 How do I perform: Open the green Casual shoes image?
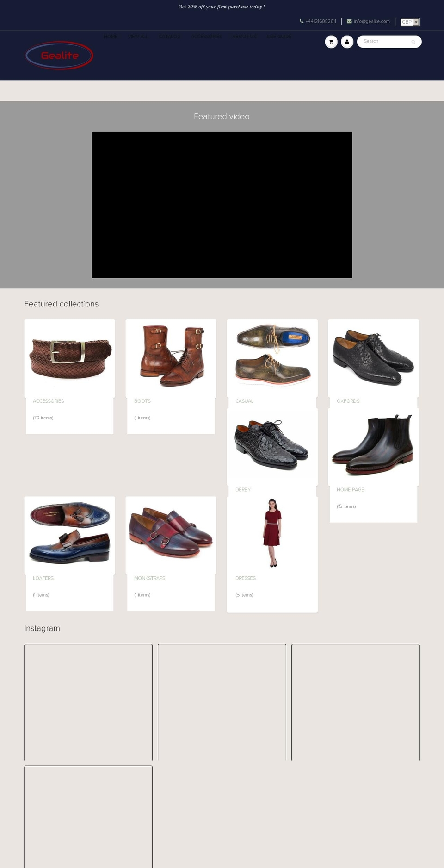click(x=272, y=358)
